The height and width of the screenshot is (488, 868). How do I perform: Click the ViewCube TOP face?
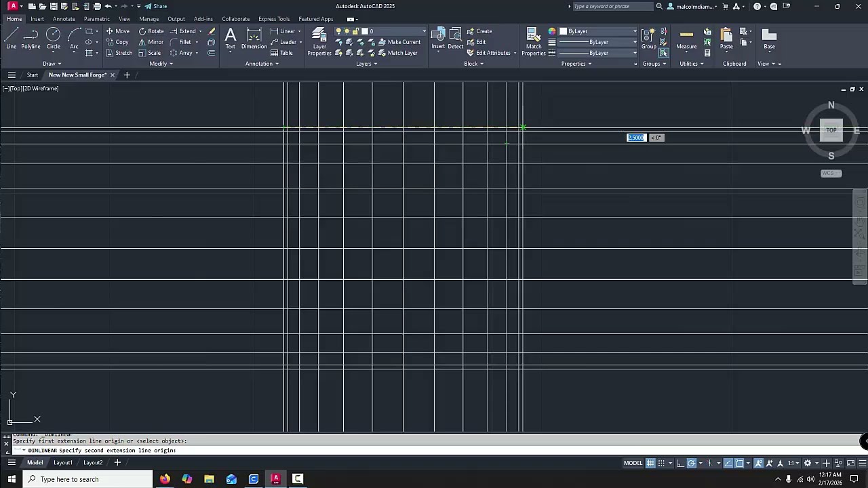pyautogui.click(x=831, y=130)
